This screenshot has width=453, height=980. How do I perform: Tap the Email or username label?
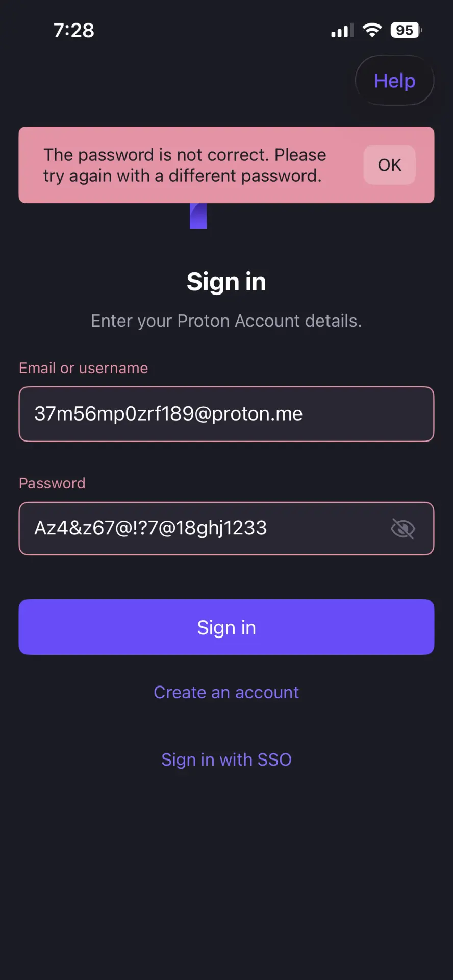tap(84, 368)
